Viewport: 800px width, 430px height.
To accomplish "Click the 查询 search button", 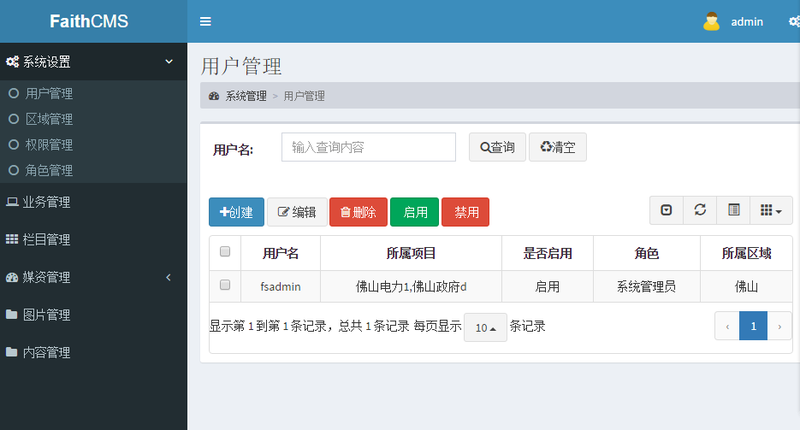I will 497,147.
